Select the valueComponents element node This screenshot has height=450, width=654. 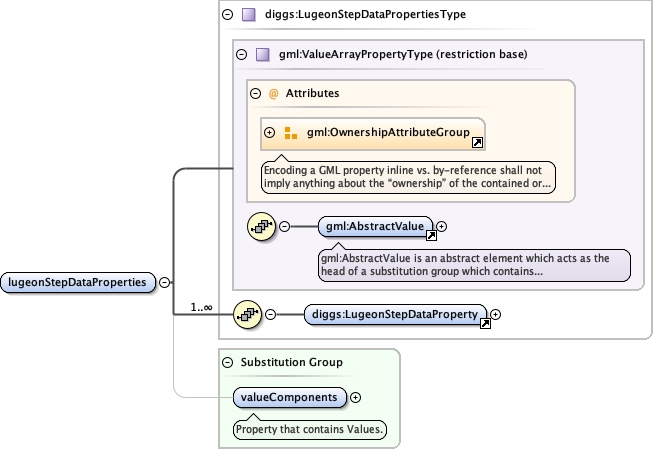[290, 397]
